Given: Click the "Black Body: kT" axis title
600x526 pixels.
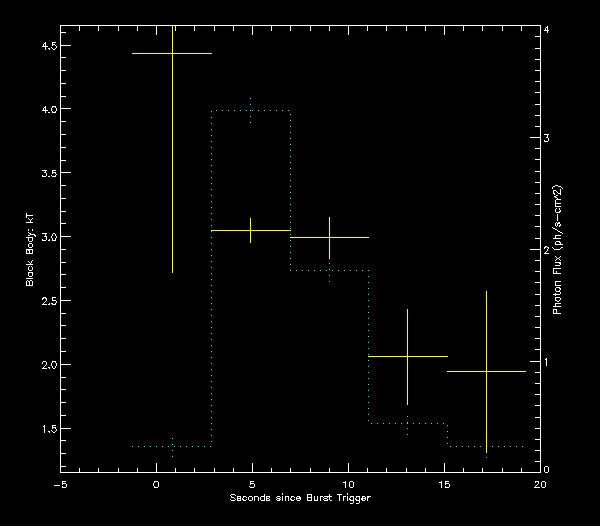Looking at the screenshot, I should [30, 252].
